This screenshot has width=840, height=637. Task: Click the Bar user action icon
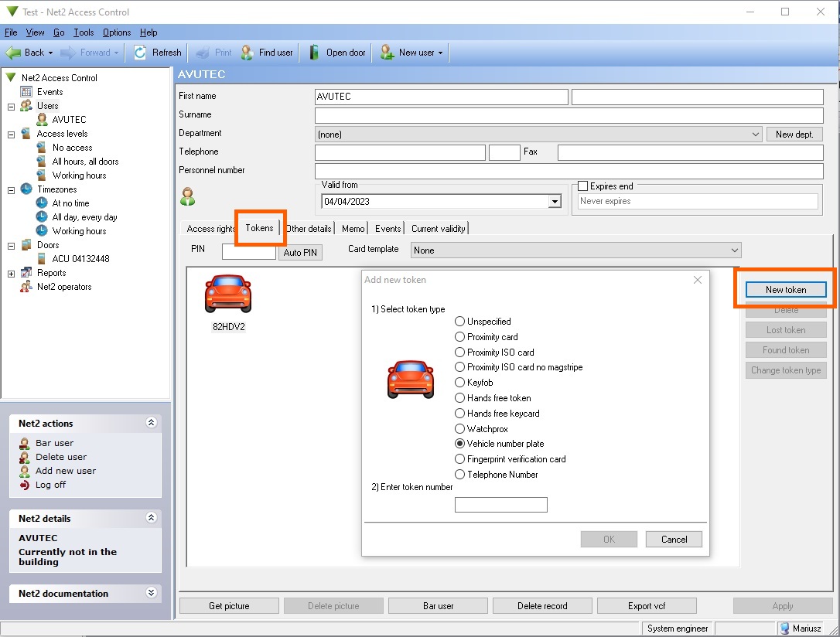pos(25,443)
